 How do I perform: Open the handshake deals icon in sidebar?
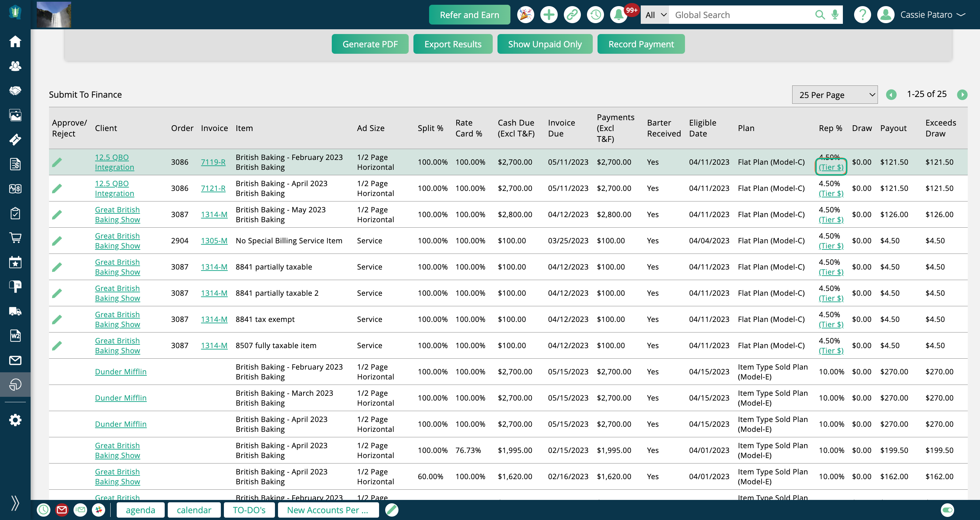(15, 91)
